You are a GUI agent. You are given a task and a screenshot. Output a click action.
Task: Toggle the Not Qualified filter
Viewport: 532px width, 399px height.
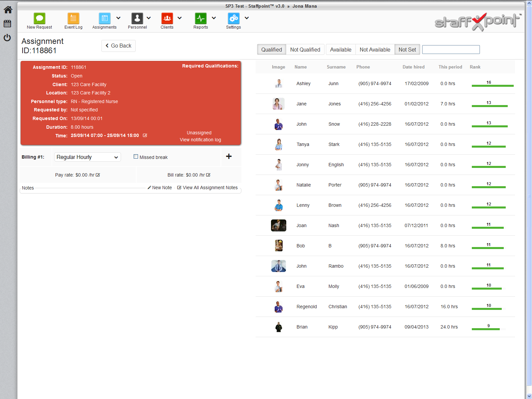pyautogui.click(x=305, y=49)
